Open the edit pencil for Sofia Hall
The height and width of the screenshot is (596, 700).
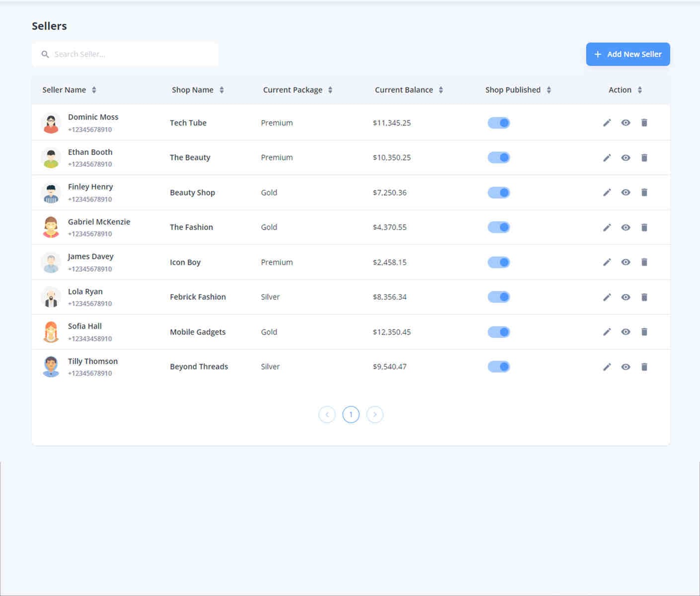(607, 332)
